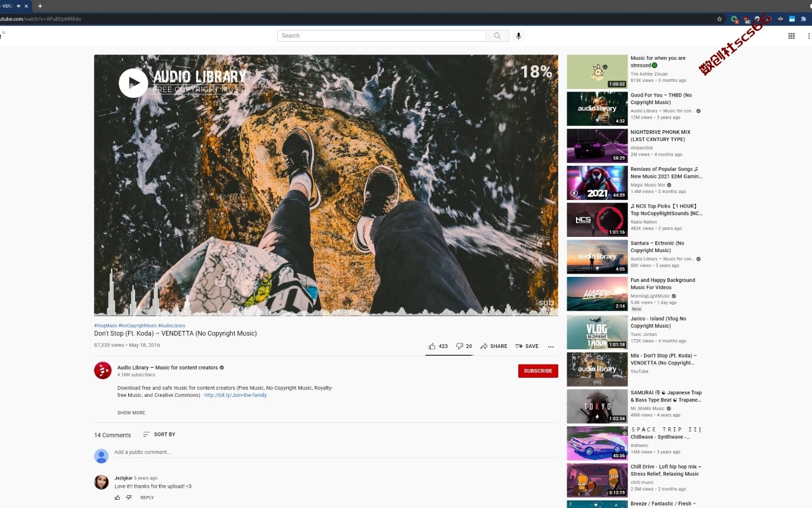Click 'chilli music' channel name
Image resolution: width=812 pixels, height=508 pixels.
click(642, 482)
